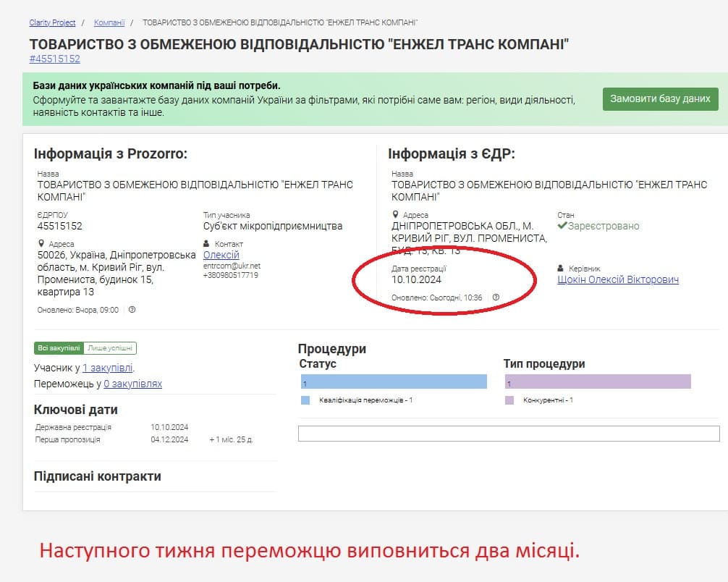Open the '1 закупівлі' participant link

tap(108, 368)
